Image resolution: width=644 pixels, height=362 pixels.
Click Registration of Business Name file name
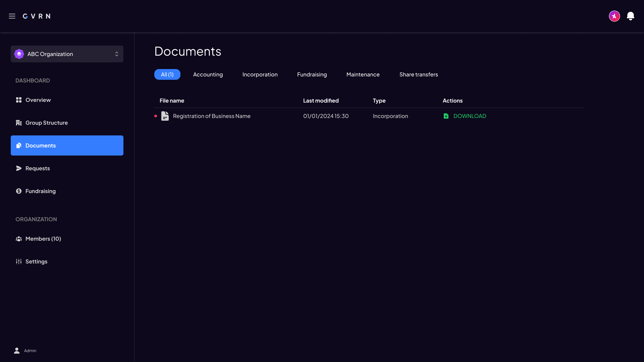(x=212, y=116)
